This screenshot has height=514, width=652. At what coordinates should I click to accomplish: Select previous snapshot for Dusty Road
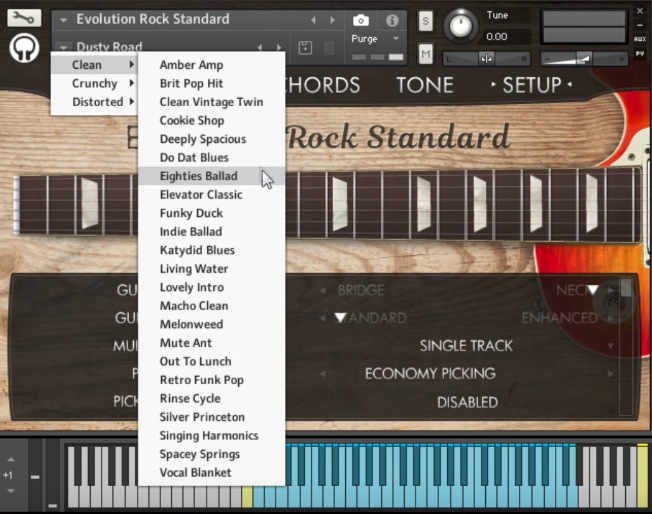coord(260,47)
